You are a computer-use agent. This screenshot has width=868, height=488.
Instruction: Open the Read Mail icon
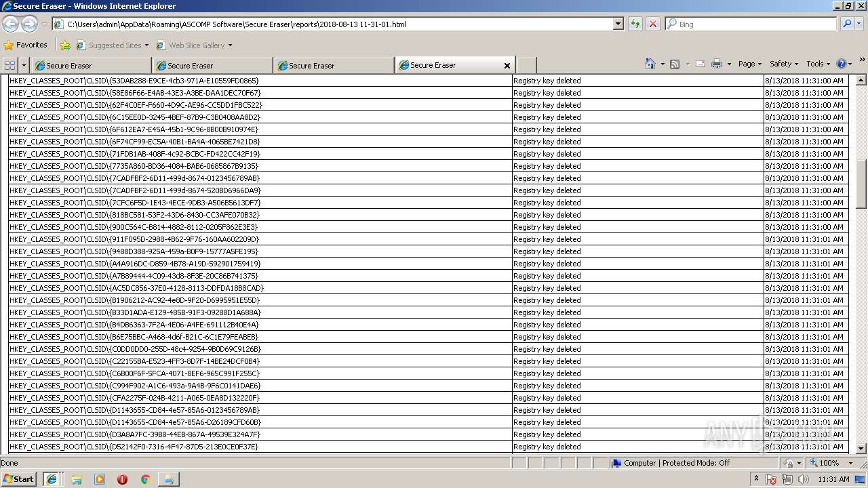click(701, 64)
